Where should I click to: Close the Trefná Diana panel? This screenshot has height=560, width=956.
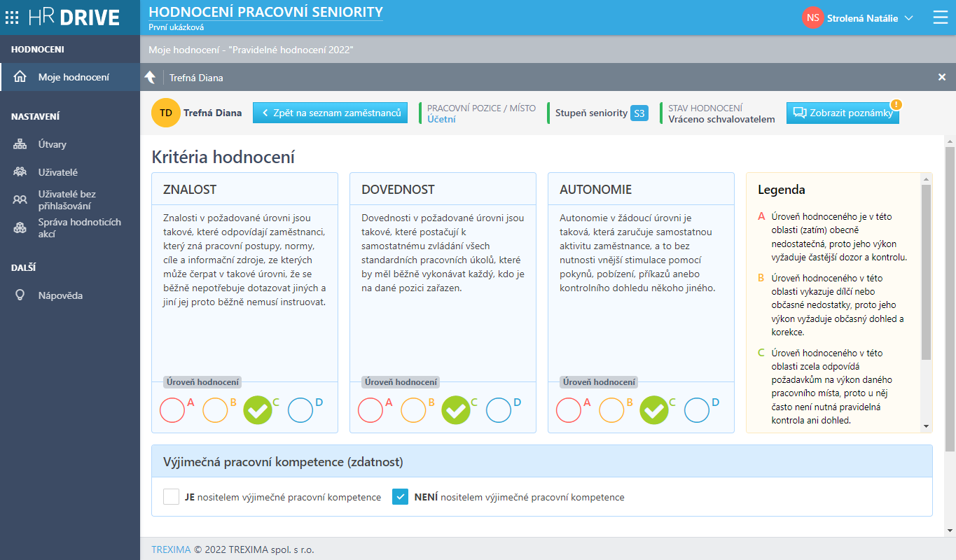(942, 78)
